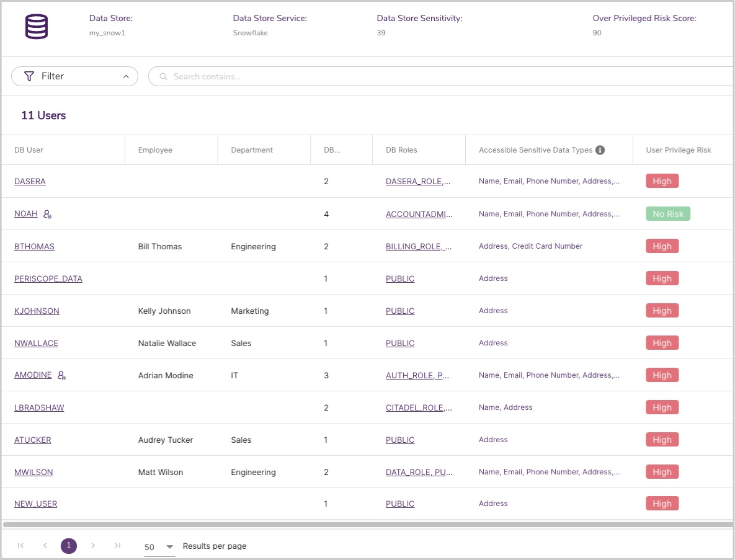The height and width of the screenshot is (560, 735).
Task: Click the info icon beside Accessible Sensitive Data Types
Action: click(x=600, y=149)
